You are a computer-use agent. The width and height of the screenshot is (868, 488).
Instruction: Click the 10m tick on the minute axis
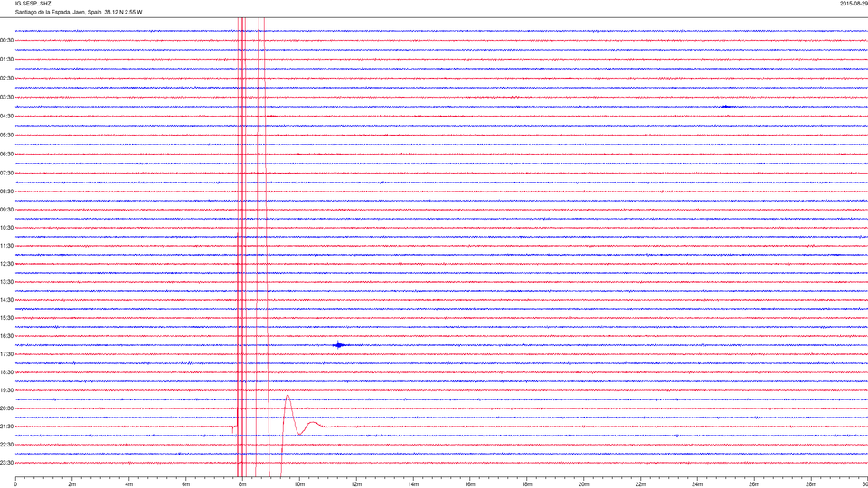pyautogui.click(x=299, y=484)
